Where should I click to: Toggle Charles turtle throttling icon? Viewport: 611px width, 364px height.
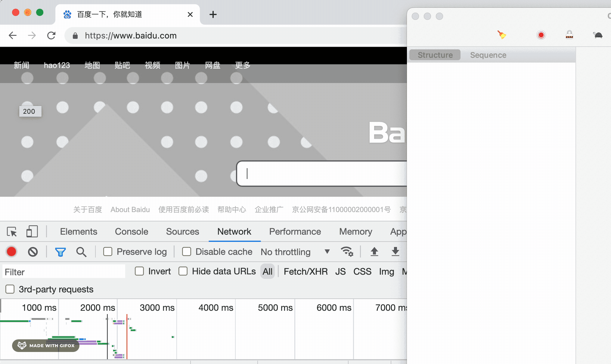[x=598, y=35]
